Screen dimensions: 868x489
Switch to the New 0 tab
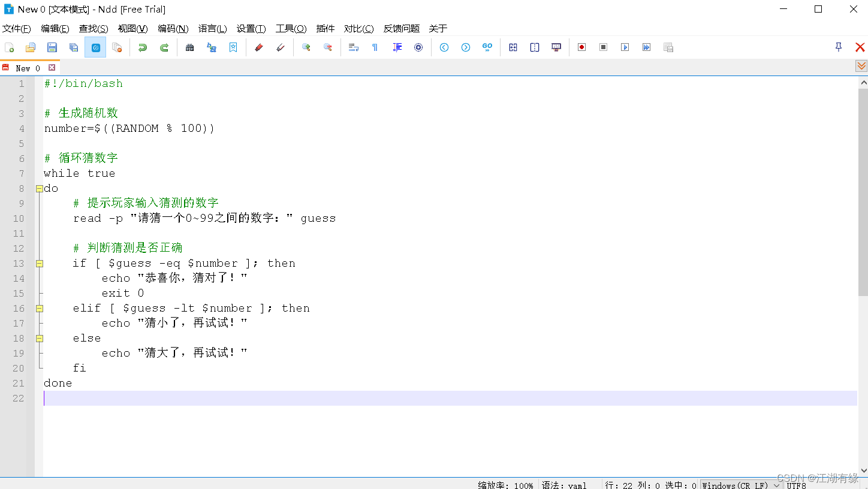point(27,68)
